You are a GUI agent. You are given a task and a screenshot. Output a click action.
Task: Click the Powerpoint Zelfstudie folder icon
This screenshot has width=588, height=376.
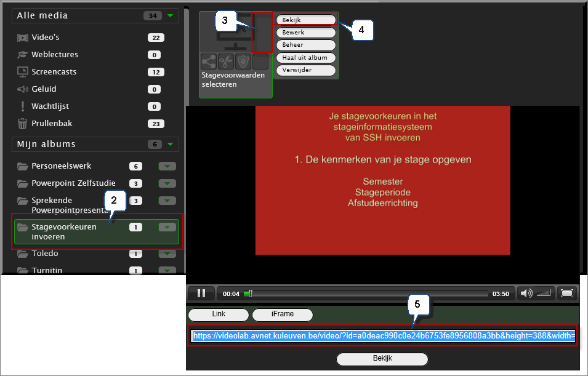click(x=23, y=183)
